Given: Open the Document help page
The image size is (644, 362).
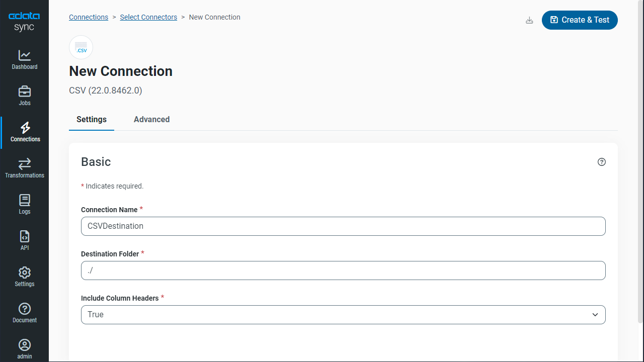Looking at the screenshot, I should [24, 313].
